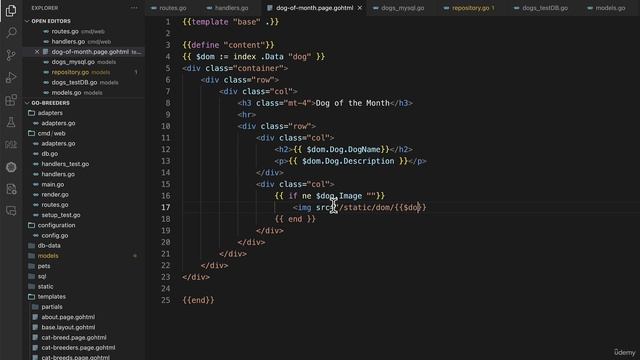The width and height of the screenshot is (640, 360).
Task: Open setup_test.go file
Action: (60, 215)
